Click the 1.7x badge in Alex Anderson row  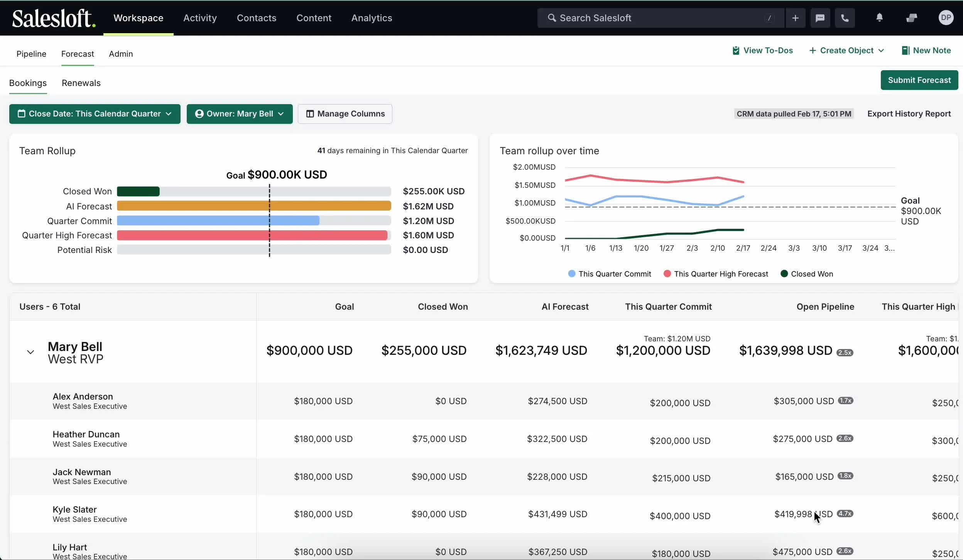[x=845, y=401]
